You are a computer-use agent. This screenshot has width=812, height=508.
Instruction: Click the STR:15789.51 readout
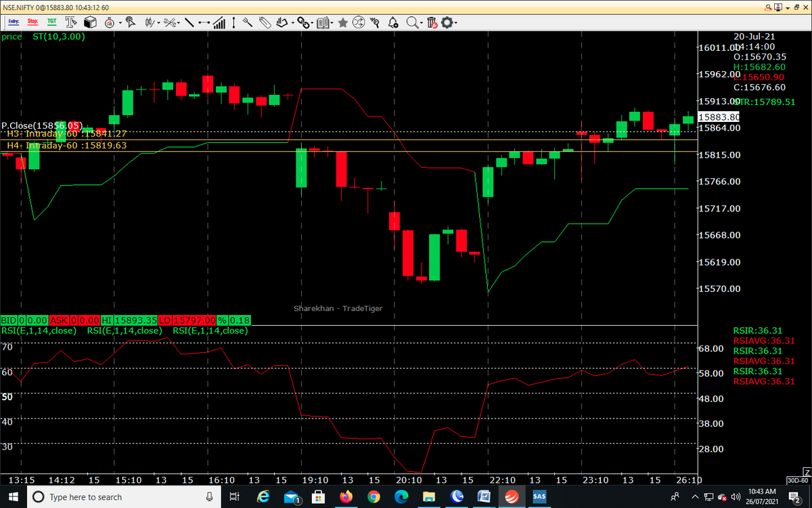(765, 102)
